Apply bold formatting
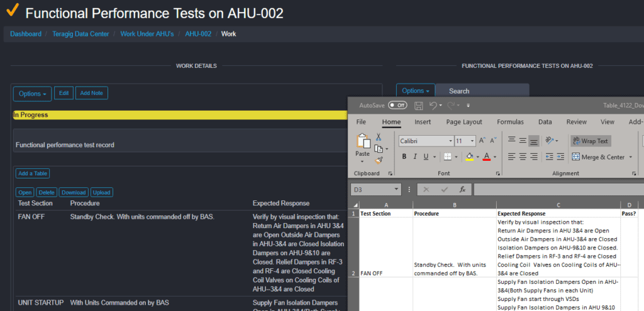This screenshot has height=311, width=644. coord(404,156)
